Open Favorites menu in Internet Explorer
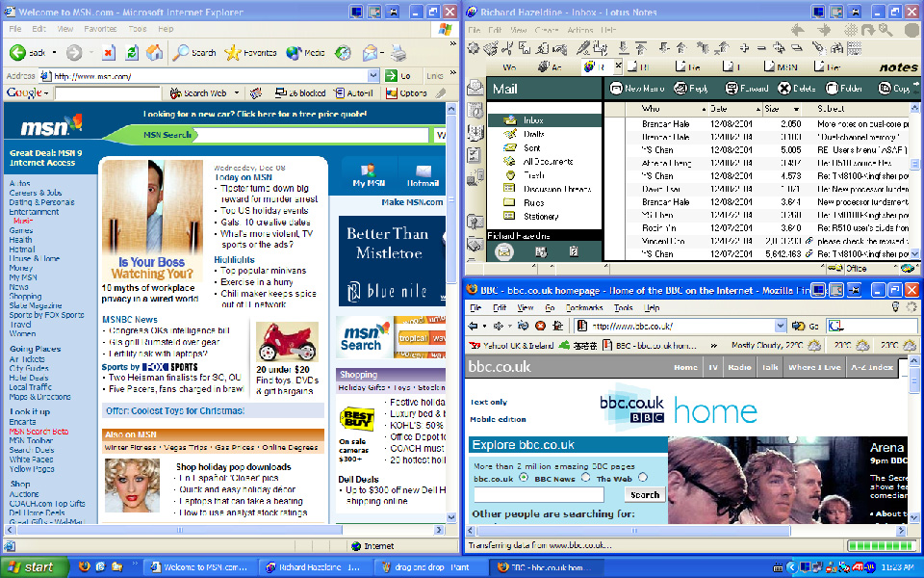 [x=99, y=29]
